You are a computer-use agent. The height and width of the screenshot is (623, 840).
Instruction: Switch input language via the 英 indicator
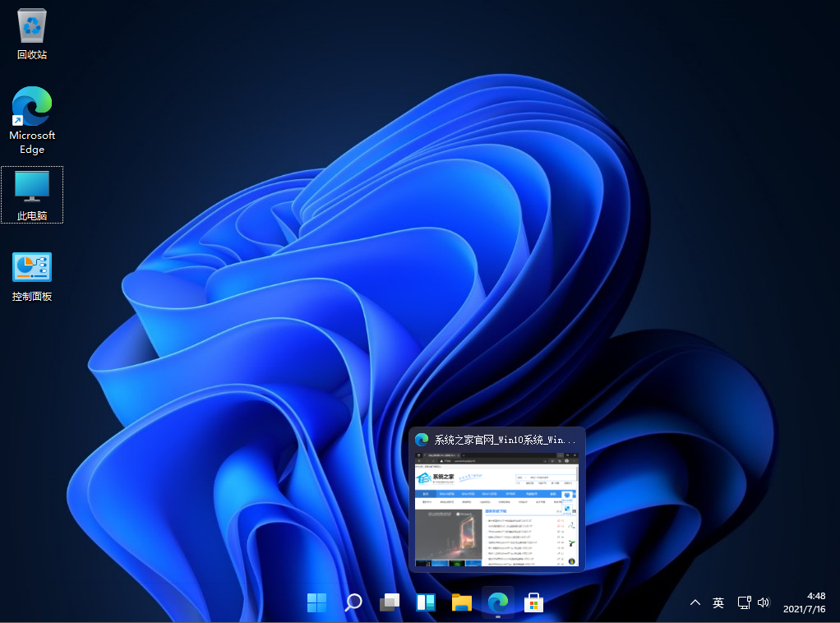(718, 602)
